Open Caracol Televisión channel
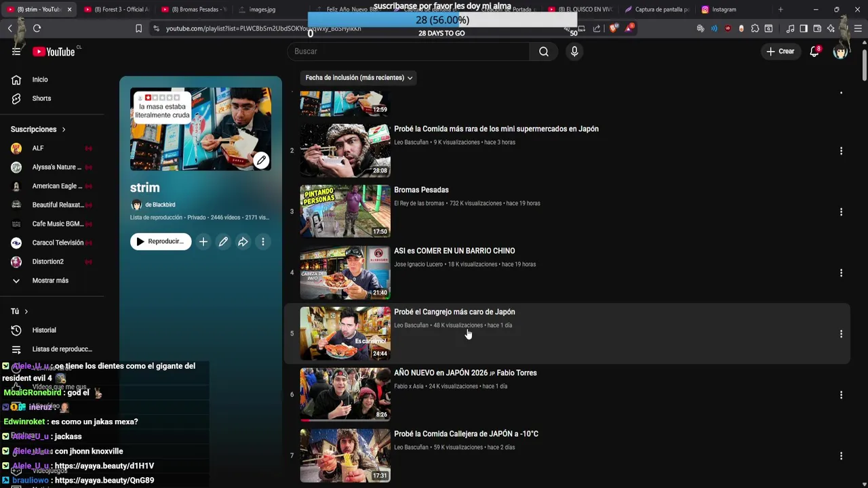868x488 pixels. [58, 243]
